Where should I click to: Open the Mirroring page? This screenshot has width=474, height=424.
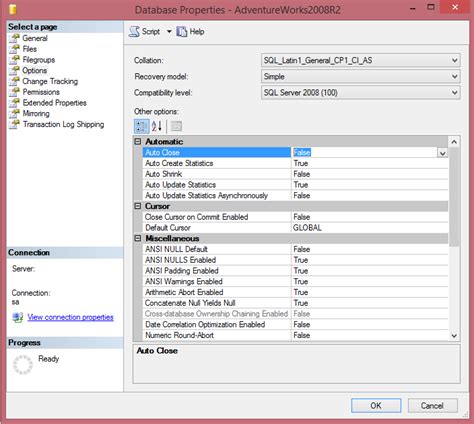pyautogui.click(x=36, y=113)
